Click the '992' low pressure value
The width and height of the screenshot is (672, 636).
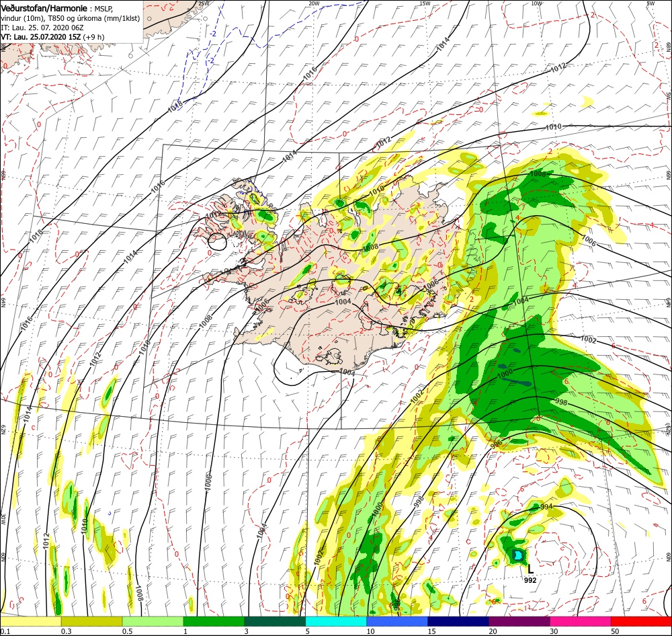click(x=530, y=580)
